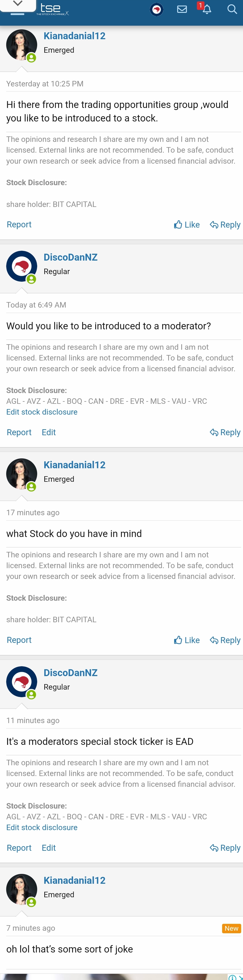Like the 'what Stock do you have' post

coord(187,640)
